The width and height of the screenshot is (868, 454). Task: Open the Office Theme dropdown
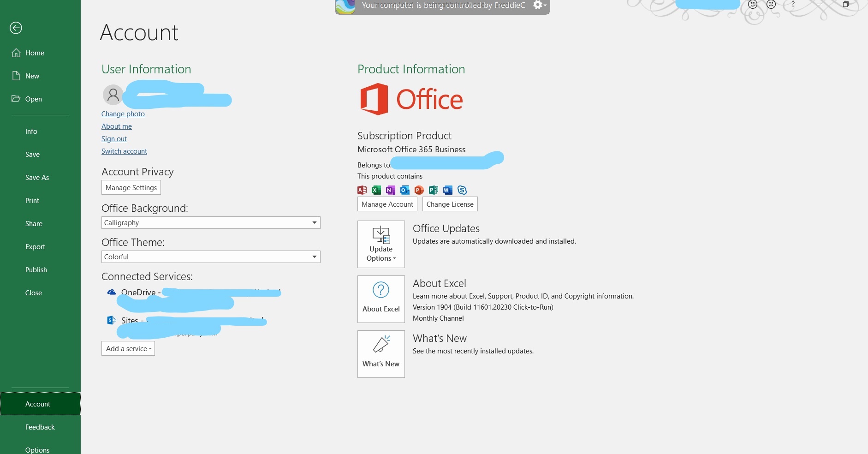pyautogui.click(x=211, y=257)
